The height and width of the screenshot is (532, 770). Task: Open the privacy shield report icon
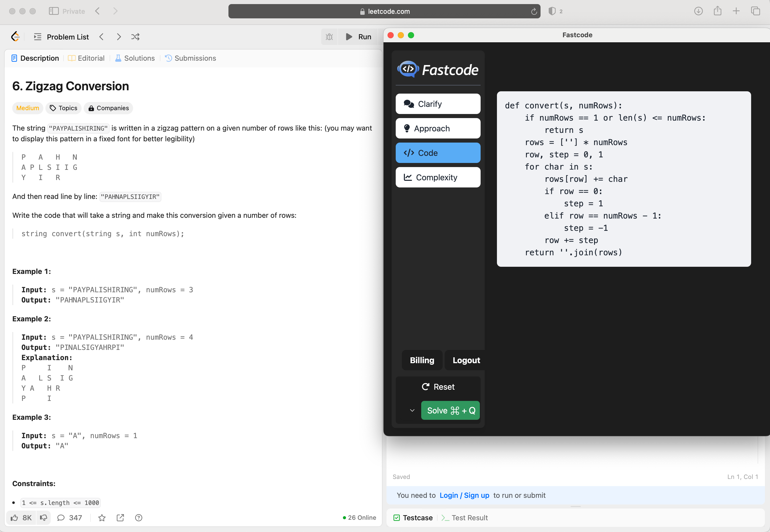552,11
